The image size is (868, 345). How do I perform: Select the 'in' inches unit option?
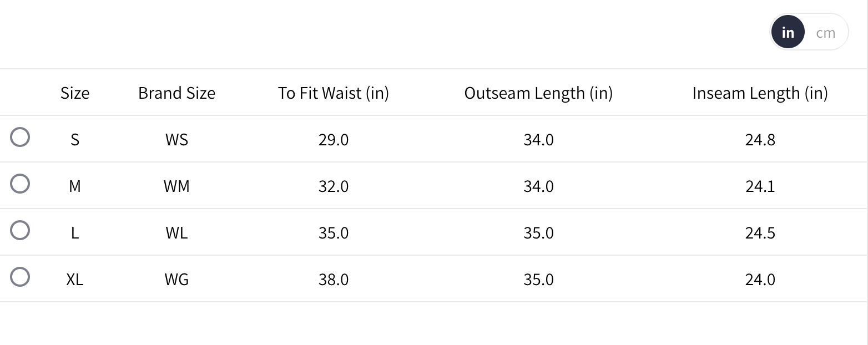788,33
